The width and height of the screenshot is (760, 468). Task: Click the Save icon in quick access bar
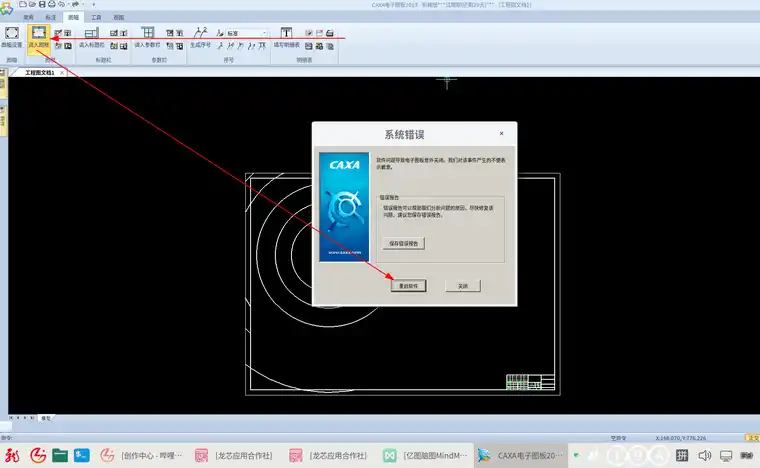(42, 4)
